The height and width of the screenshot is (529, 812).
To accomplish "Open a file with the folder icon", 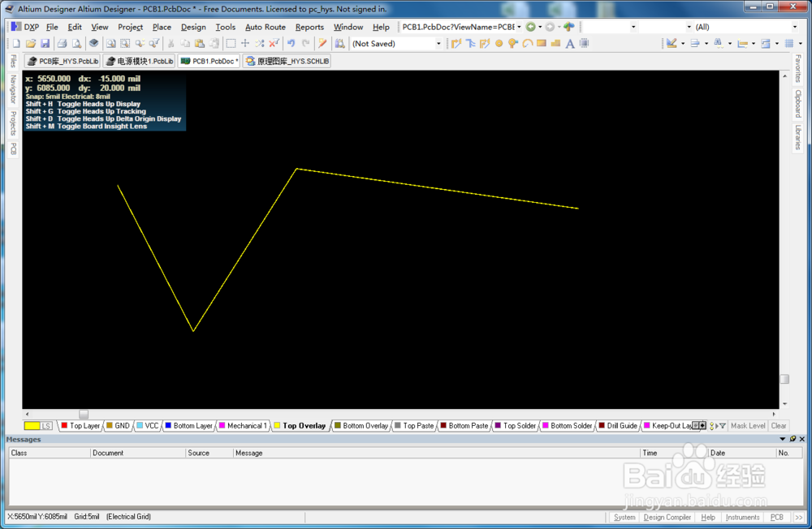I will tap(31, 44).
